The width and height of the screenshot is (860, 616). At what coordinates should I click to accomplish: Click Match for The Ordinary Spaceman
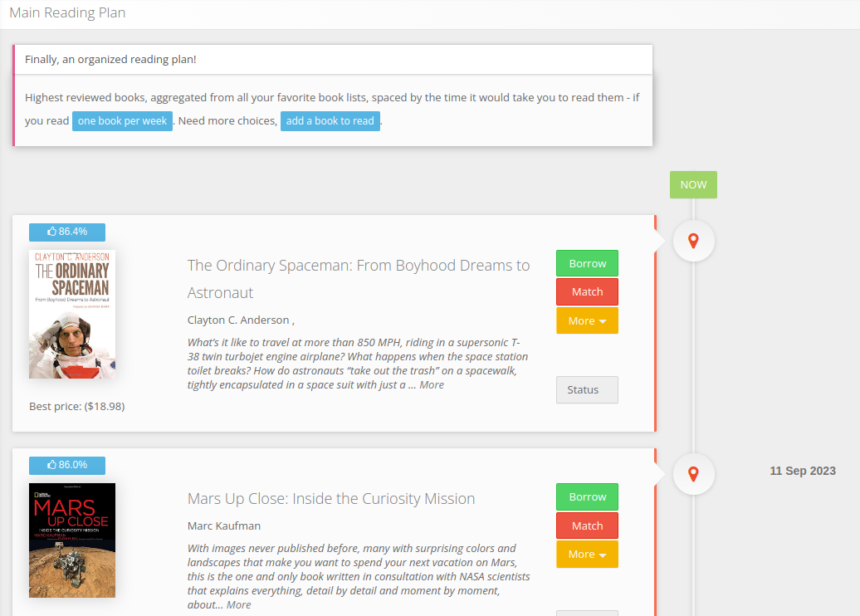[x=587, y=292]
